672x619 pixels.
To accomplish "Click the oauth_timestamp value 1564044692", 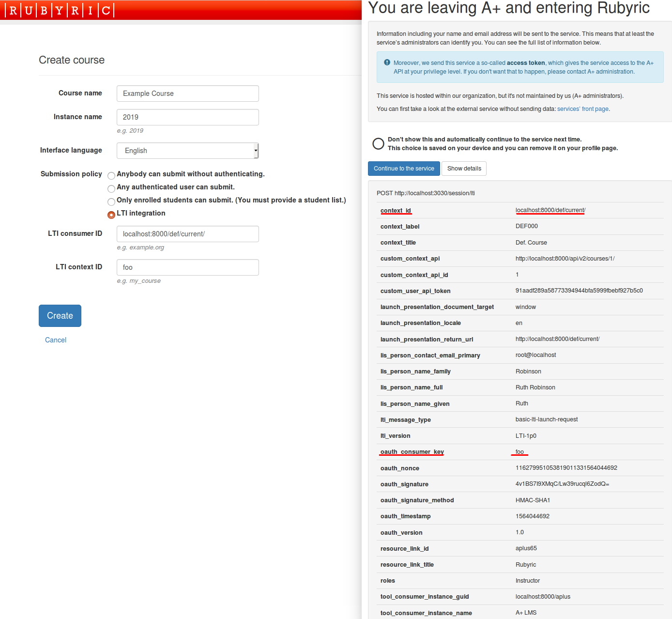I will [533, 516].
